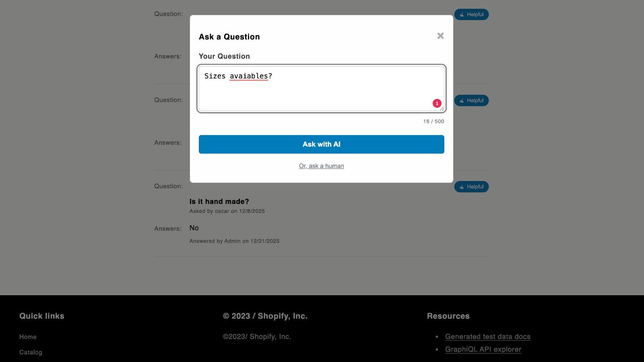Open the Catalog quick link
The height and width of the screenshot is (362, 644).
pos(31,352)
